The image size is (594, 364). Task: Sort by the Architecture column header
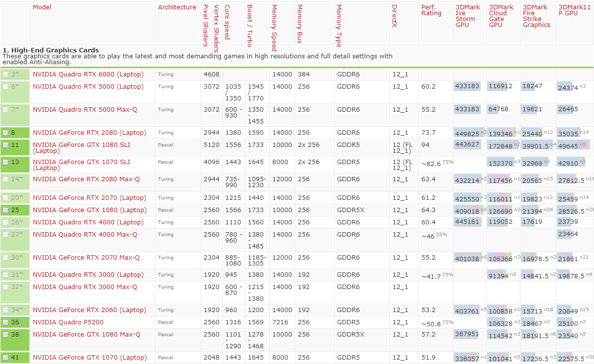pos(177,7)
